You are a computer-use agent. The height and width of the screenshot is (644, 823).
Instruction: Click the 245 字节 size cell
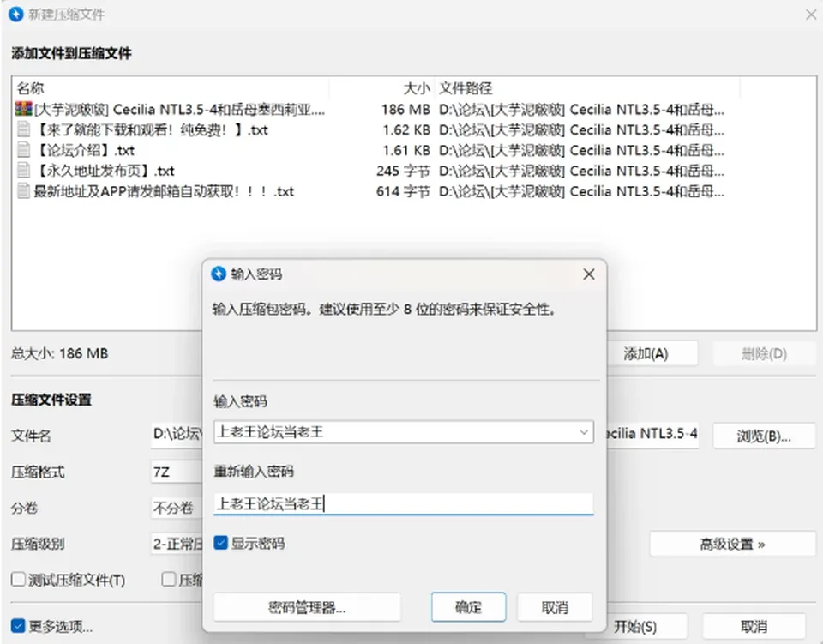pos(403,171)
